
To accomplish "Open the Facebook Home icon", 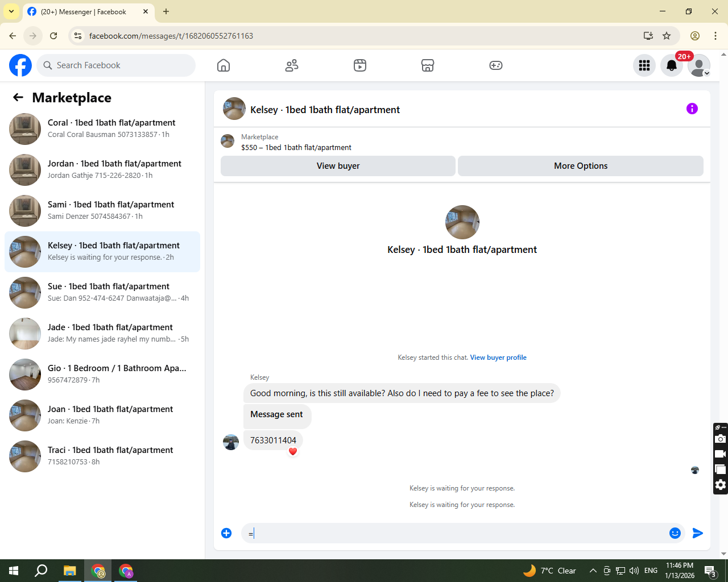I will 224,65.
